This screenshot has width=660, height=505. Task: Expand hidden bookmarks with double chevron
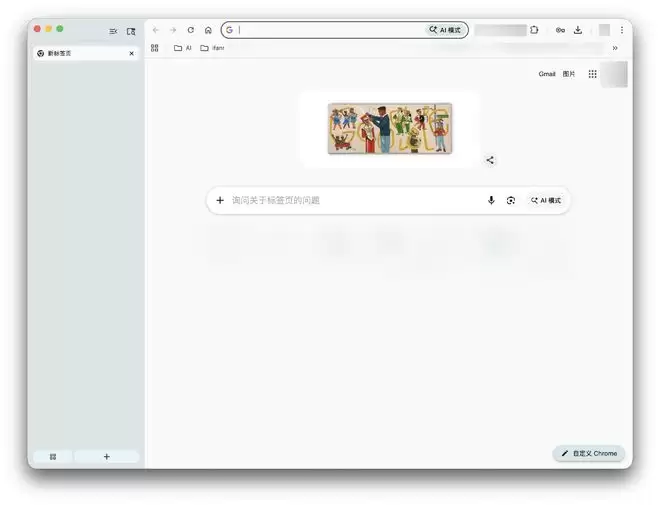615,47
